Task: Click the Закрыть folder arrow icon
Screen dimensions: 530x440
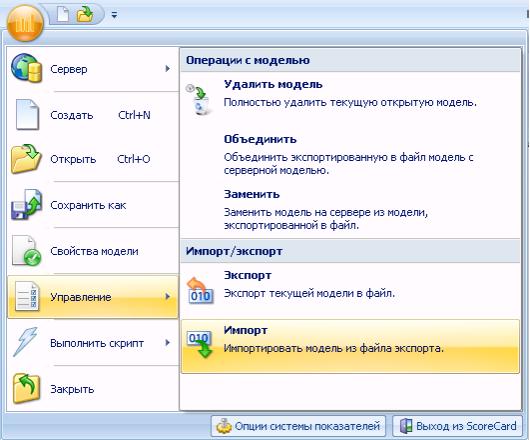Action: point(26,389)
